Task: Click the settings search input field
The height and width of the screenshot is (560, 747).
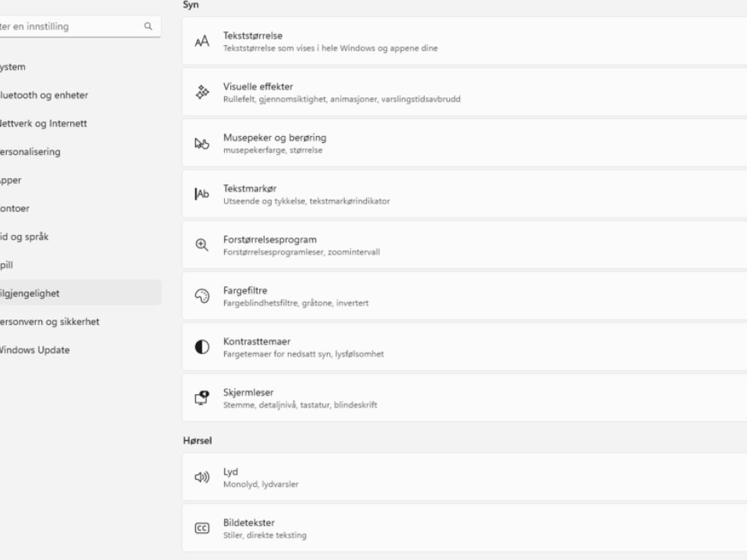Action: 79,26
